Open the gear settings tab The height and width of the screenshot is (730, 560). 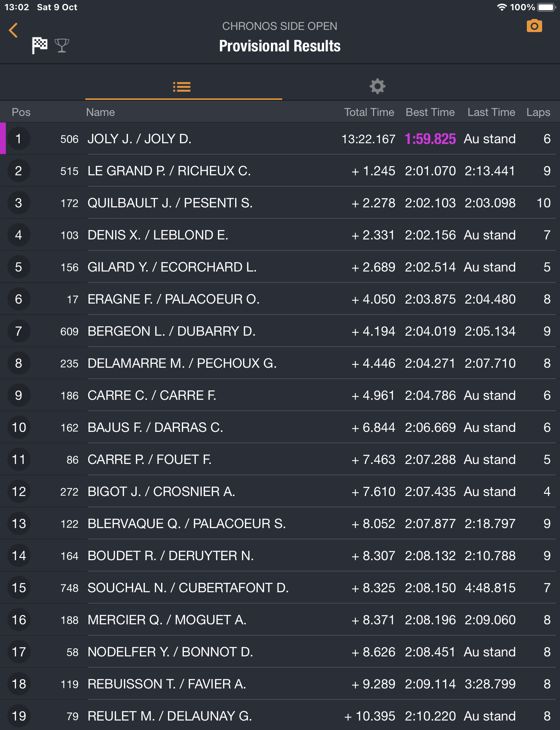tap(377, 87)
